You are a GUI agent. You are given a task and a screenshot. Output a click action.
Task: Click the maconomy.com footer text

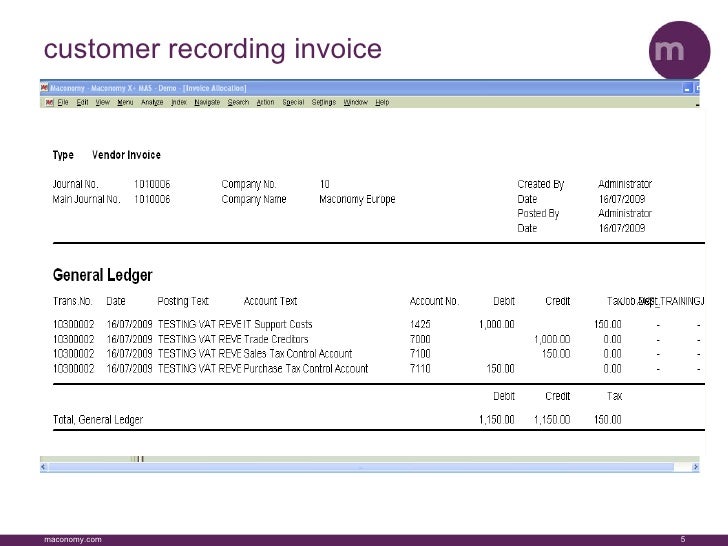[72, 540]
